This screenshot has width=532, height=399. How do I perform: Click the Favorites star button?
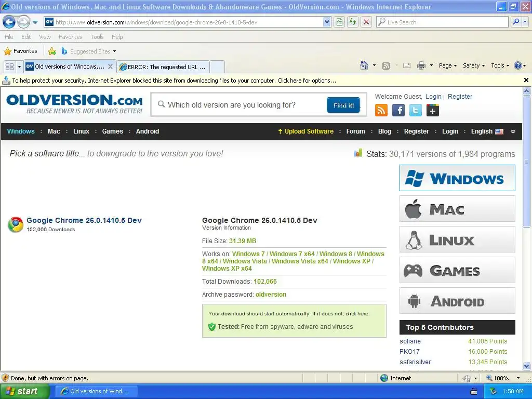(x=20, y=51)
